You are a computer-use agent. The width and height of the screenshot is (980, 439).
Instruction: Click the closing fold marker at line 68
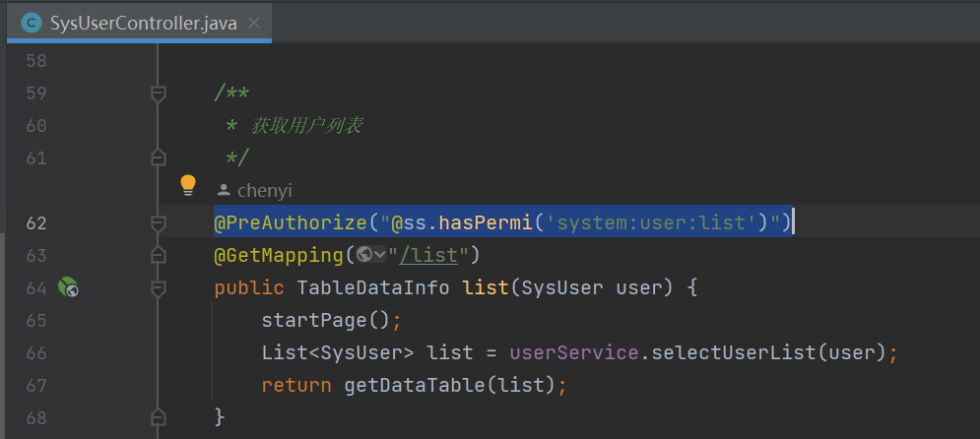157,417
